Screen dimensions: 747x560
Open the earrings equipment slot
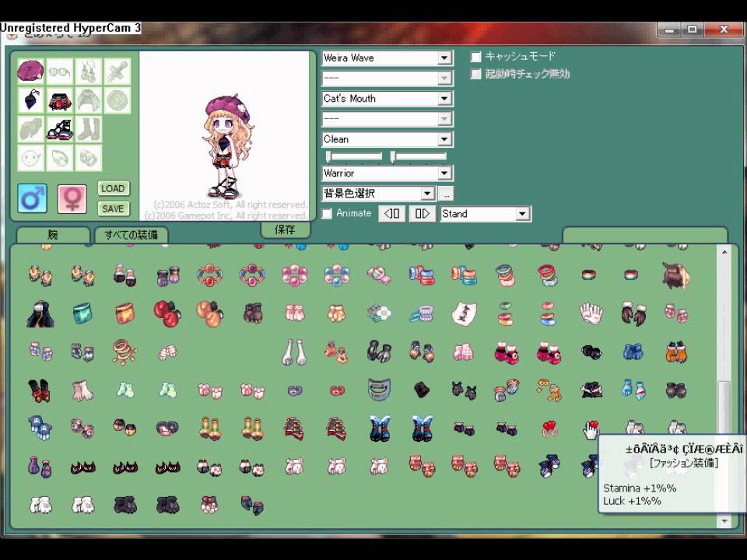click(88, 72)
